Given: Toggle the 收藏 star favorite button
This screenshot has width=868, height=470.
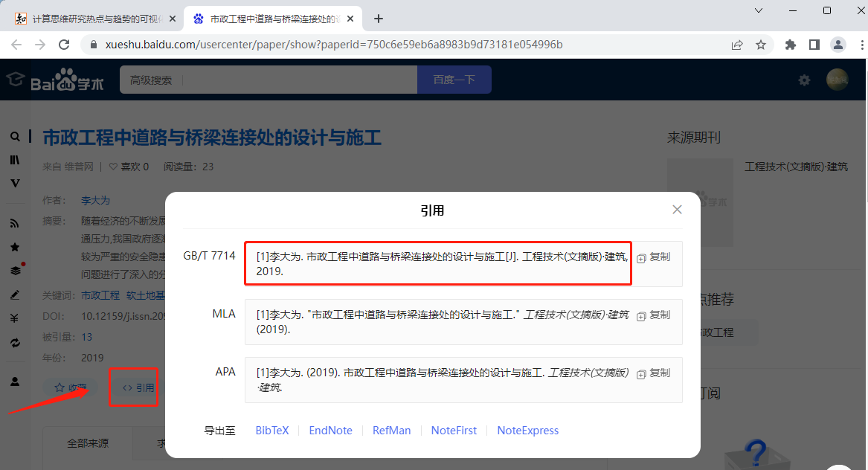Looking at the screenshot, I should (71, 387).
